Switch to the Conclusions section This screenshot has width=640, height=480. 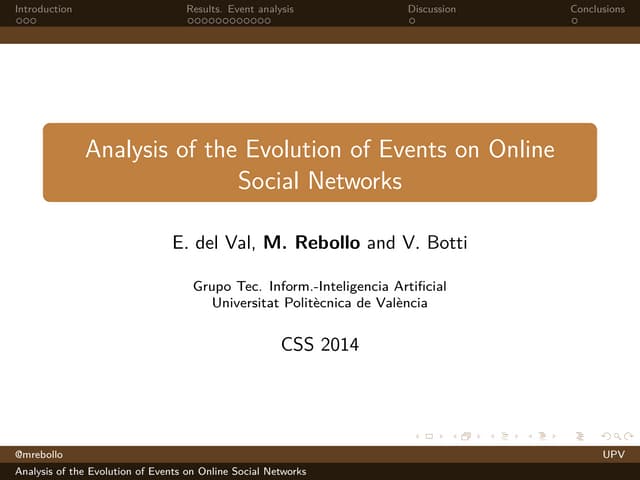tap(597, 9)
